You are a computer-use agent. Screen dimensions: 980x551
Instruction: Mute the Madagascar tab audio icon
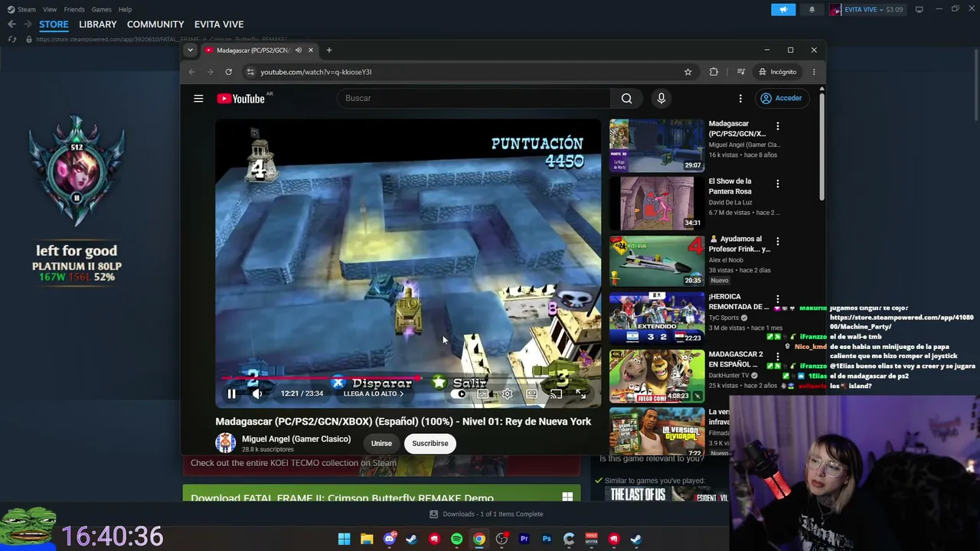298,51
